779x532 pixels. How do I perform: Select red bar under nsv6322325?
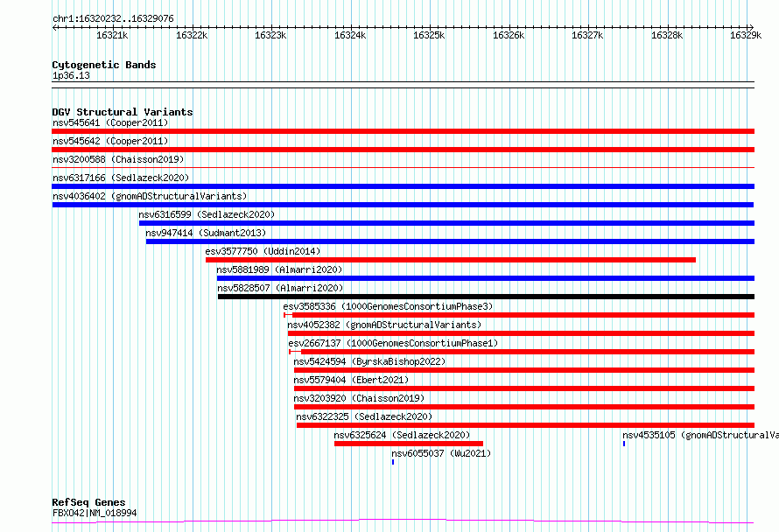tap(526, 425)
